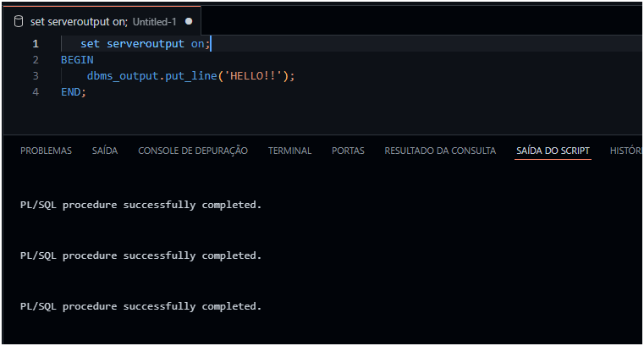Image resolution: width=644 pixels, height=346 pixels.
Task: Click line number 4 in the gutter
Action: (36, 92)
